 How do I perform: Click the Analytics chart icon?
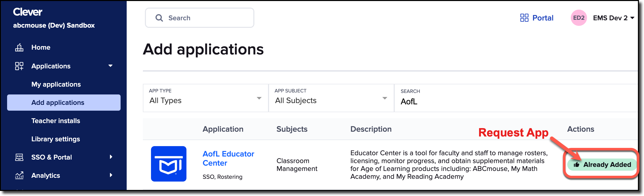(x=19, y=175)
